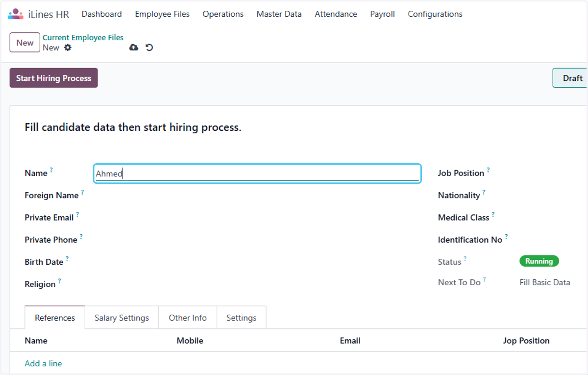Open the gear actions icon next to New
Viewport: 588px width, 375px height.
(x=68, y=48)
